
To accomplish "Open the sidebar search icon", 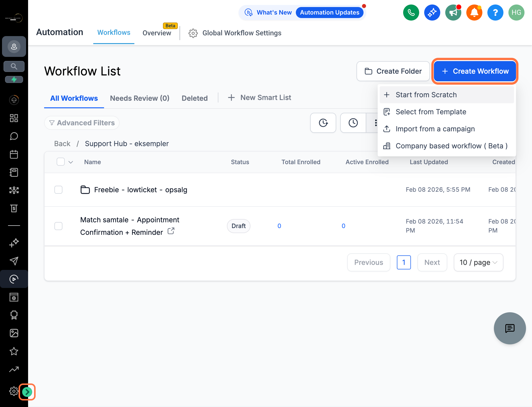I will [x=14, y=66].
